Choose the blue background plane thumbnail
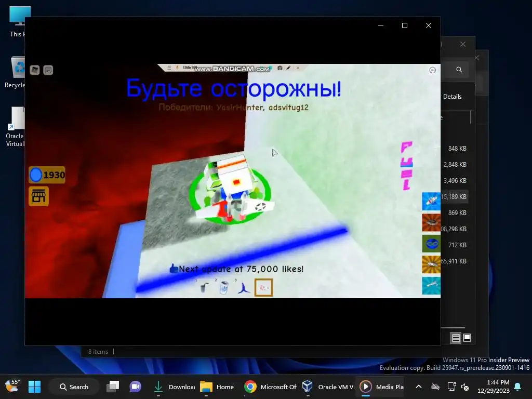532x399 pixels. coord(431,202)
